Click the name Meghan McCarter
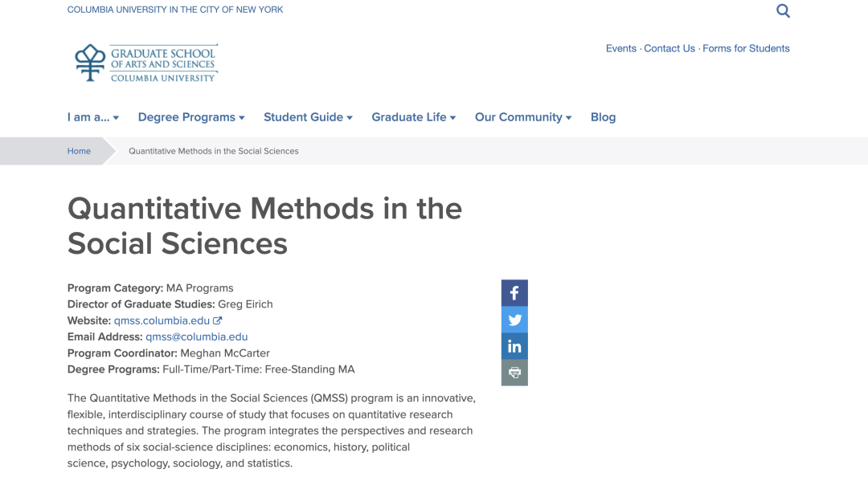The height and width of the screenshot is (481, 868). click(225, 353)
